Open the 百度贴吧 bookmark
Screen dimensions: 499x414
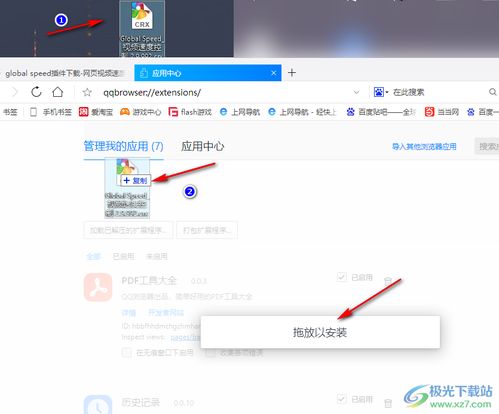click(x=381, y=112)
